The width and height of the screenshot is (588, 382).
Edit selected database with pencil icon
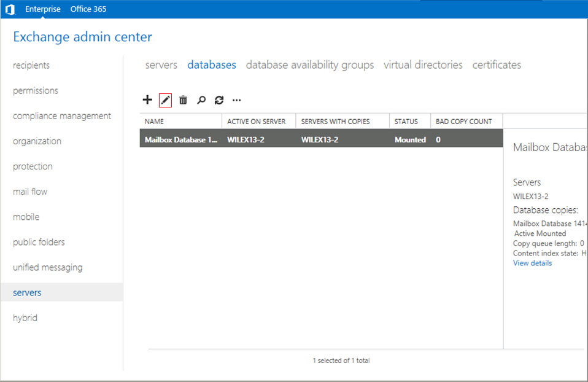165,100
